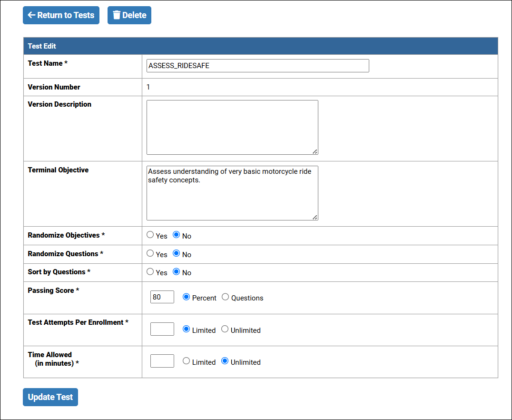The image size is (512, 420).
Task: Select Percent for Passing Score
Action: 187,297
